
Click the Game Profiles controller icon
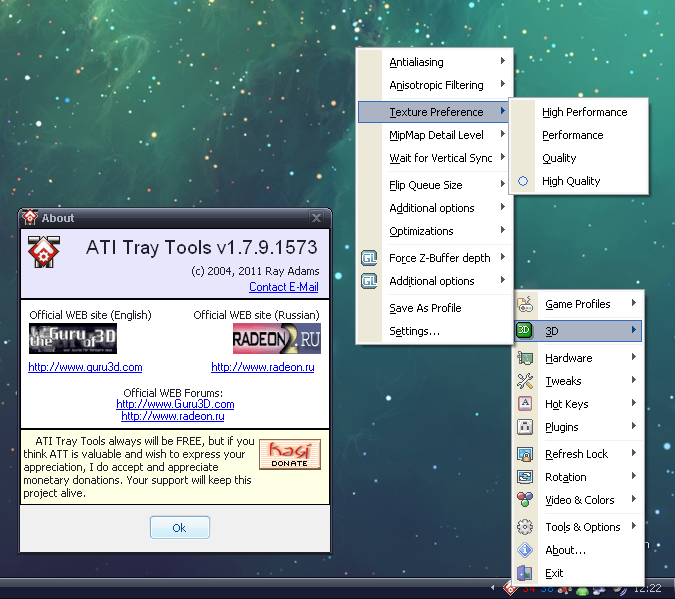525,304
